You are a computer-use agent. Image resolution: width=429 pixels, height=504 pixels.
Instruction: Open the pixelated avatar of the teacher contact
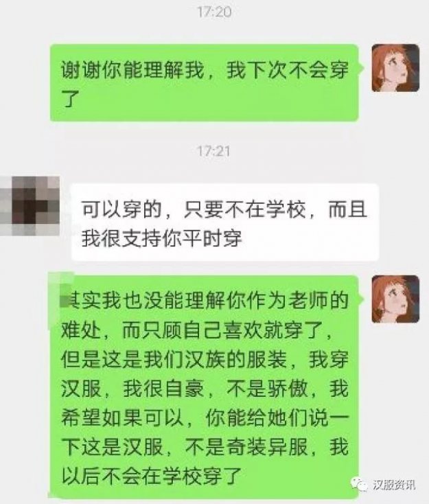click(30, 206)
